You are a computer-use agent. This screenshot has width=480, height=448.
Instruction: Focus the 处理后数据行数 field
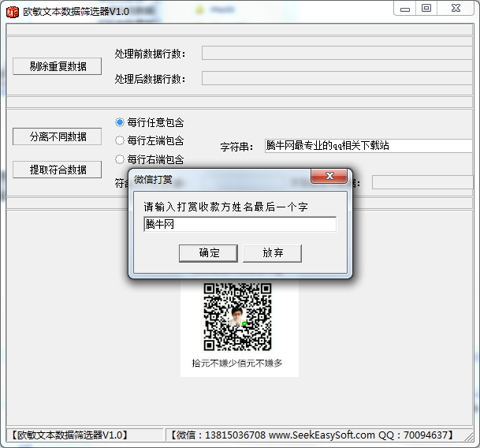(x=337, y=78)
